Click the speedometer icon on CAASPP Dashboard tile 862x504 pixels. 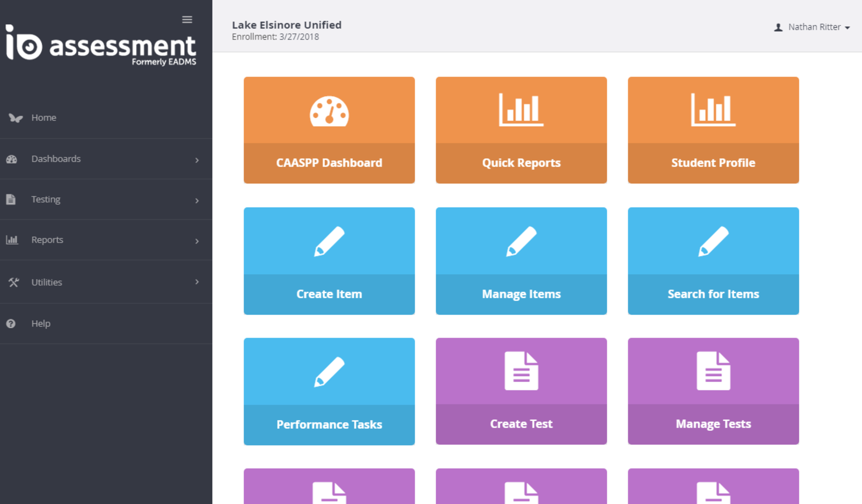[329, 111]
